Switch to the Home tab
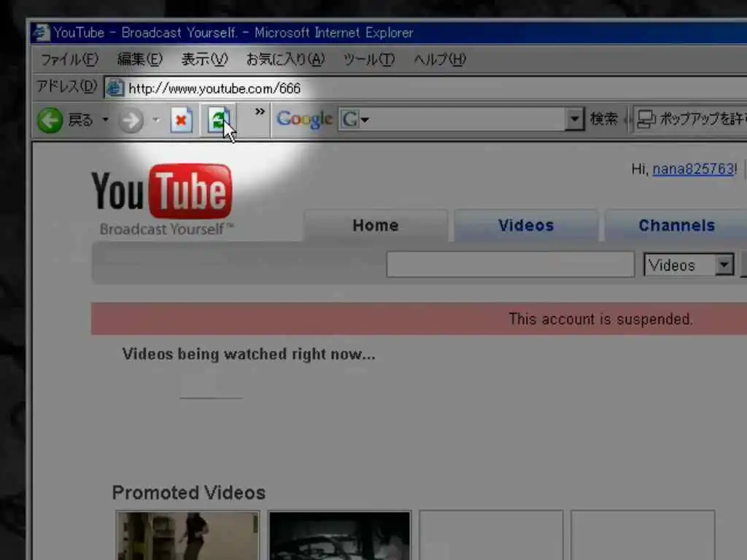Viewport: 747px width, 560px height. click(x=376, y=225)
